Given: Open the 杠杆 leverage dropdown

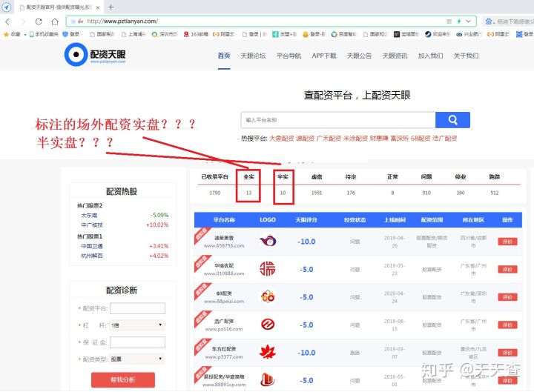Looking at the screenshot, I should coord(137,325).
